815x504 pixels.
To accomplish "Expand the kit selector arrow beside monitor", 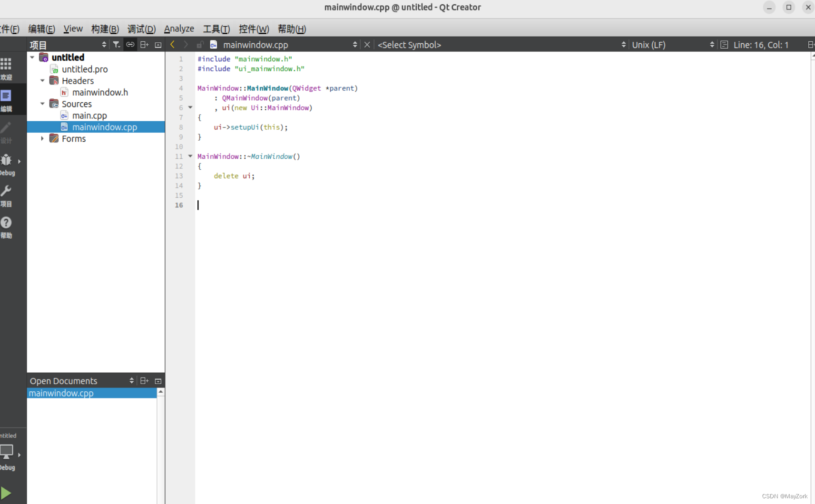I will (19, 455).
